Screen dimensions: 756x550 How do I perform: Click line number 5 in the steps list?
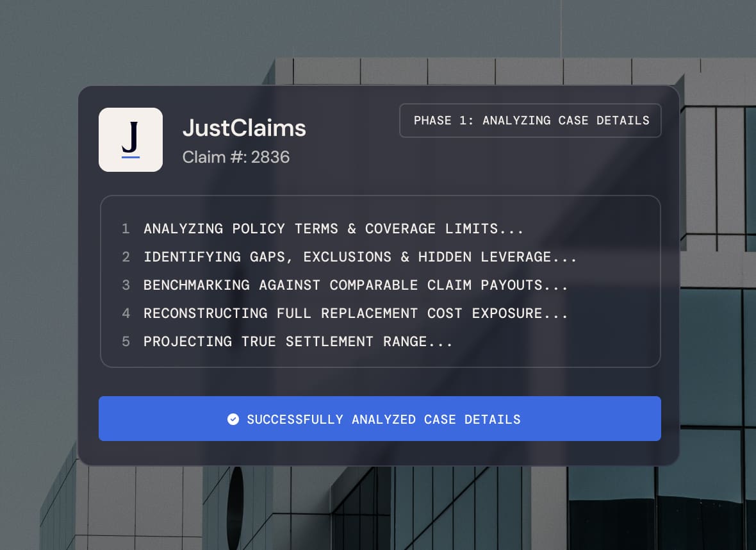126,342
